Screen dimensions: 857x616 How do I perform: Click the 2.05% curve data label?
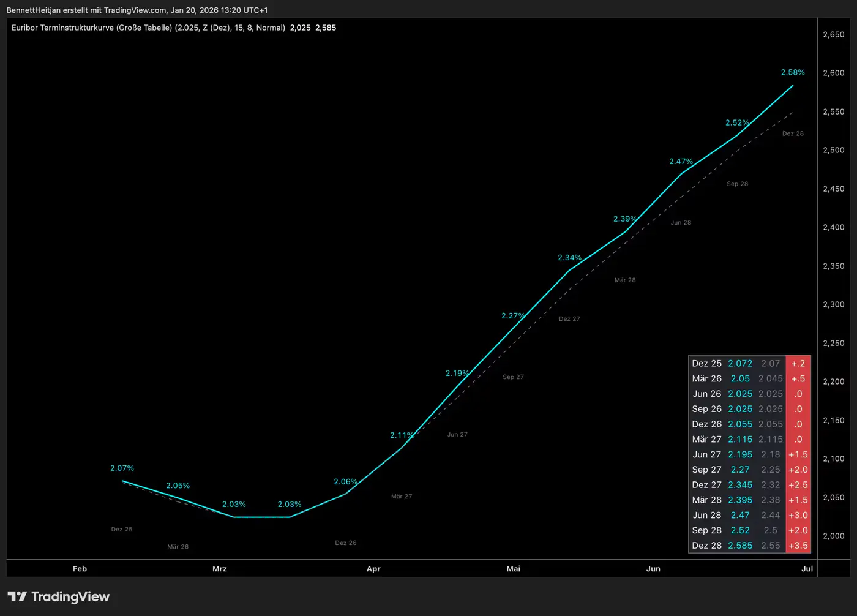178,485
